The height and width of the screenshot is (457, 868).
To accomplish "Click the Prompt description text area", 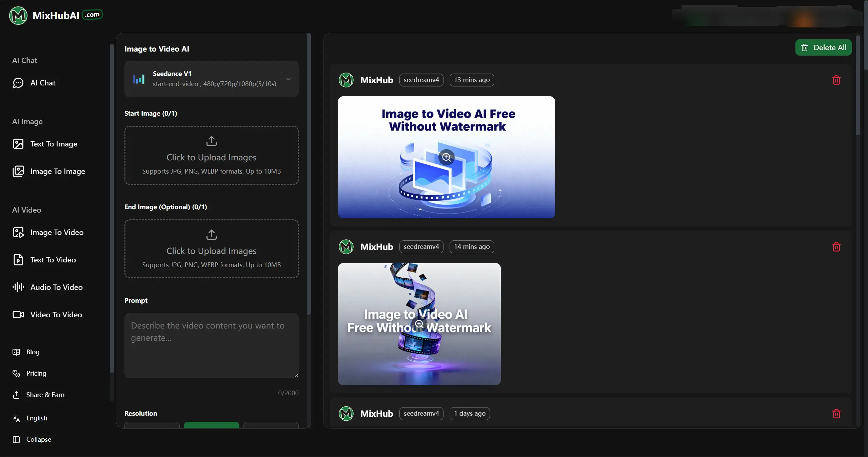I will point(211,345).
